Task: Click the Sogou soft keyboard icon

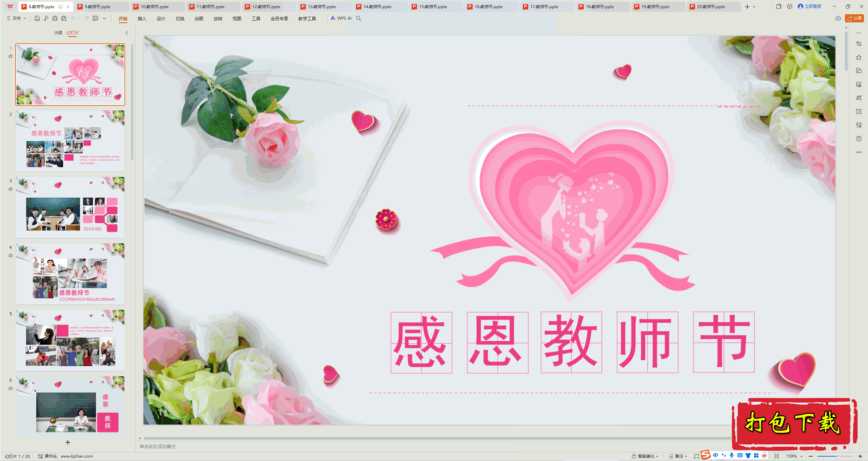Action: tap(740, 455)
